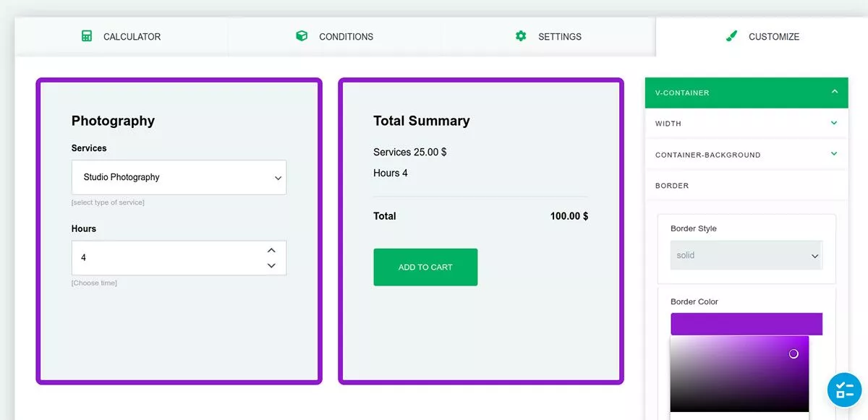Click the Total Summary heading
This screenshot has width=868, height=420.
click(422, 121)
